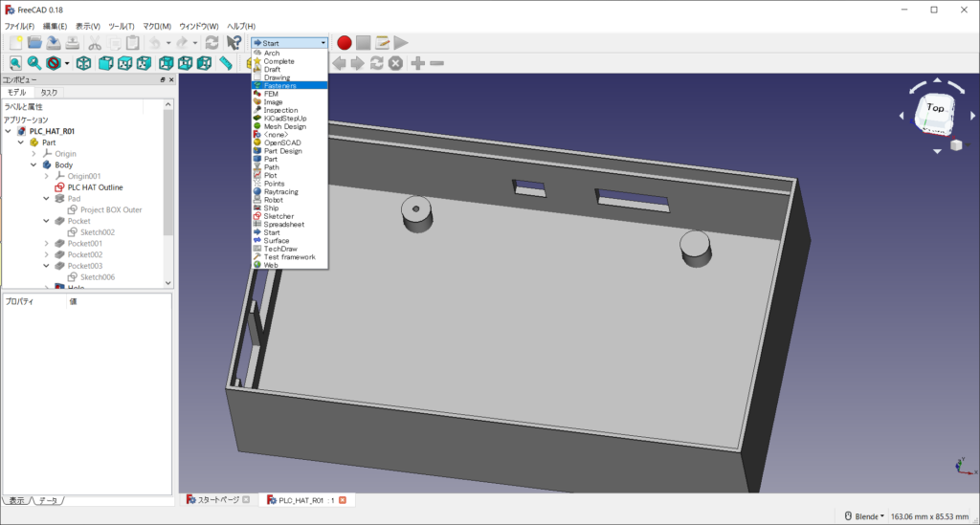Click the red macro record button
The image size is (980, 525).
[345, 43]
